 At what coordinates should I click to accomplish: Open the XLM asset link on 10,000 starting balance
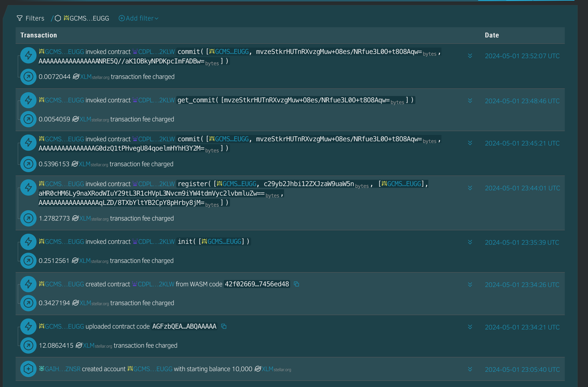pos(273,369)
